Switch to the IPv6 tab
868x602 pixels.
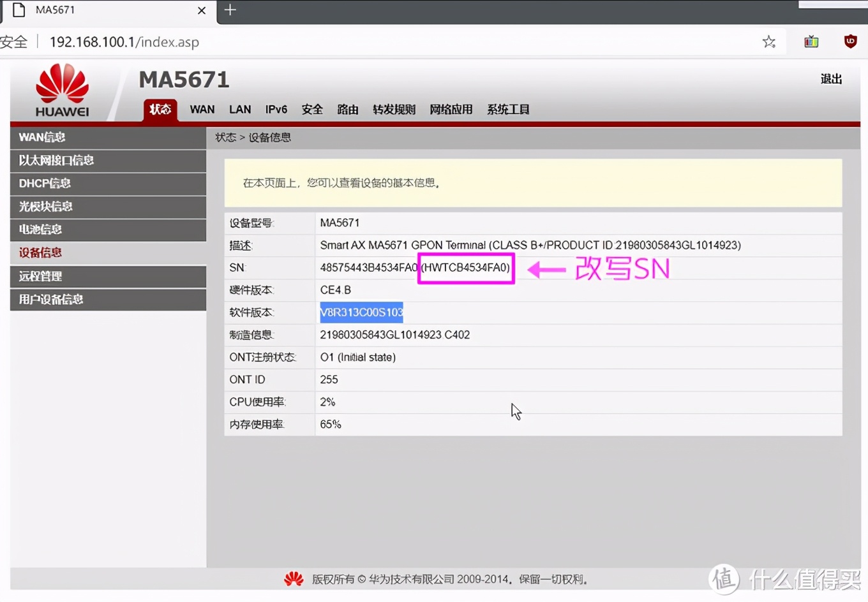(x=276, y=109)
